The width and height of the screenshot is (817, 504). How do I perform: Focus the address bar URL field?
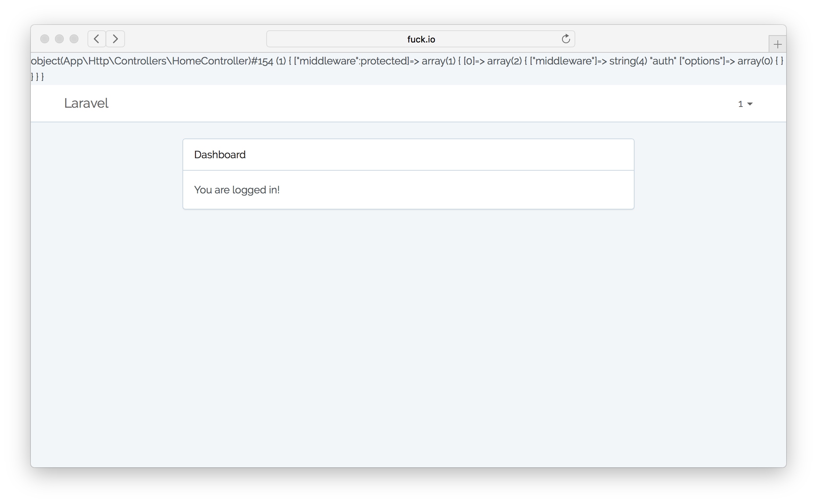[x=420, y=39]
